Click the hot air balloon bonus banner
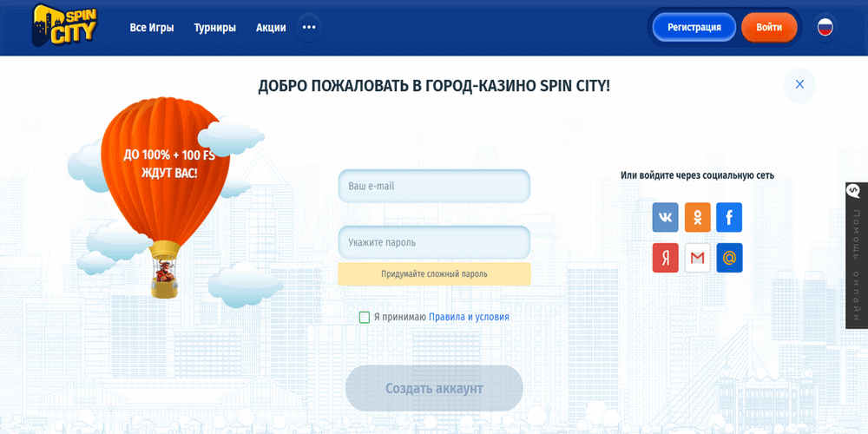Screen dimensions: 868x434 166,198
